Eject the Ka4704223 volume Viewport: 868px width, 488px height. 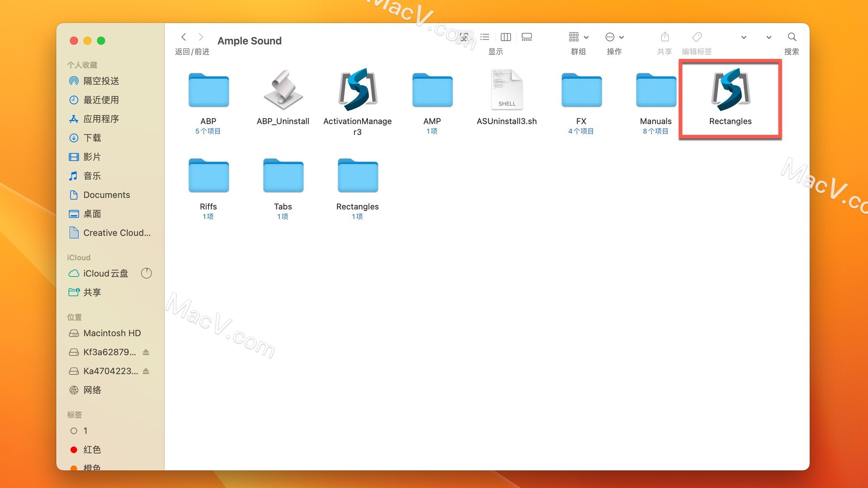(146, 371)
